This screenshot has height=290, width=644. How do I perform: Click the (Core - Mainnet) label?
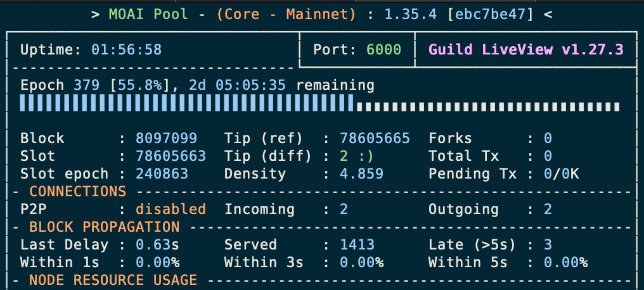[x=287, y=15]
